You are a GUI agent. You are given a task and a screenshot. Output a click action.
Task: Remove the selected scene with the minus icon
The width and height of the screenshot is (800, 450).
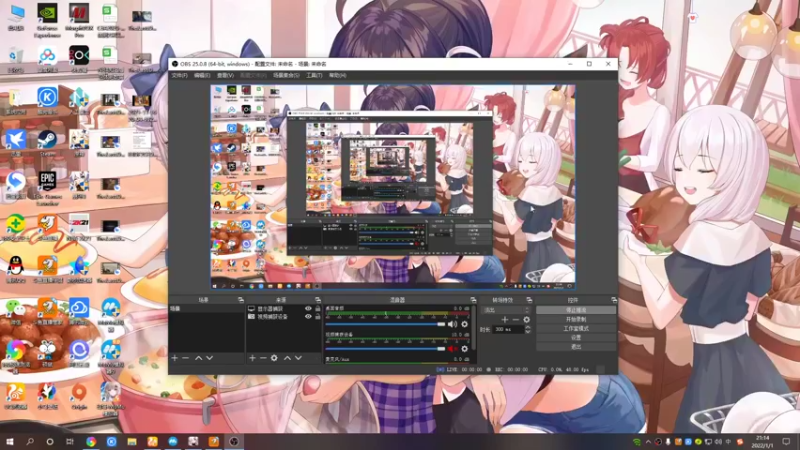186,358
